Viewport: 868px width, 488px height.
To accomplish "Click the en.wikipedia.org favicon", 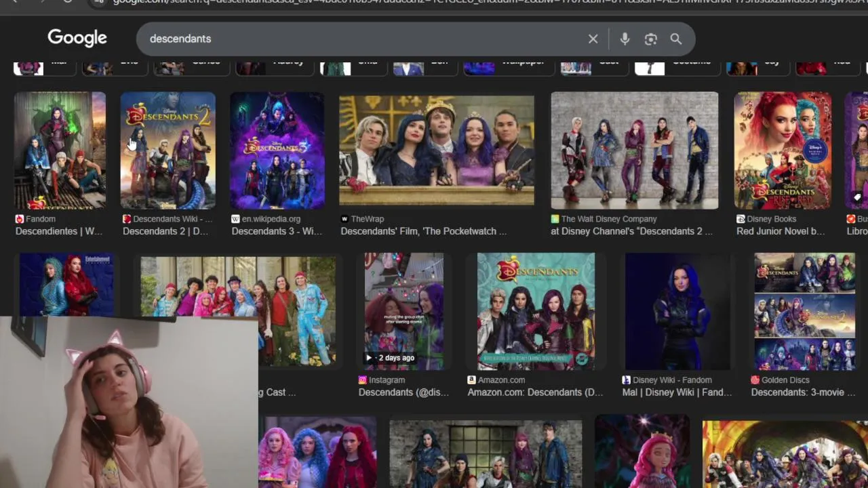I will (x=235, y=219).
